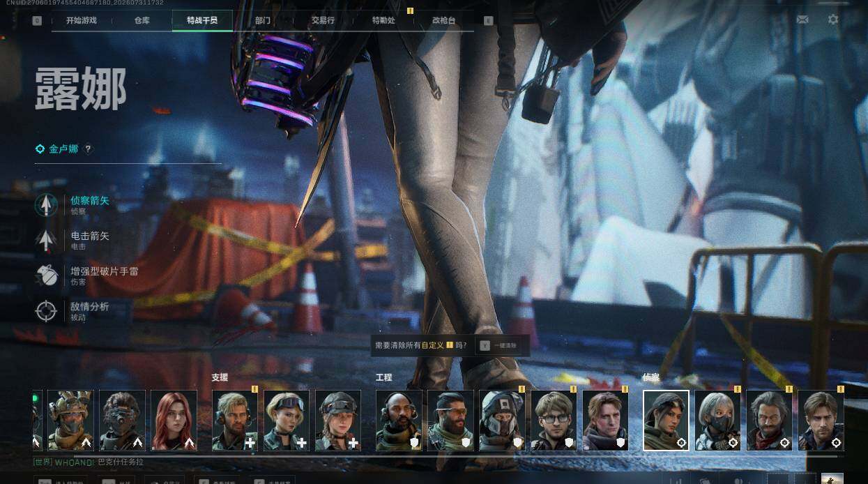This screenshot has width=868, height=484.
Task: Click the player avatar thumbnail at bottom right
Action: pyautogui.click(x=832, y=478)
